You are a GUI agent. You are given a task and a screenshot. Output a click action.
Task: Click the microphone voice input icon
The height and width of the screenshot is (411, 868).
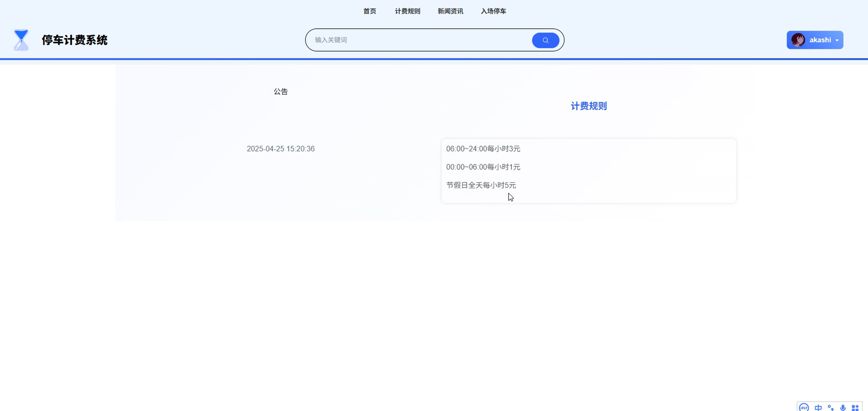[843, 407]
